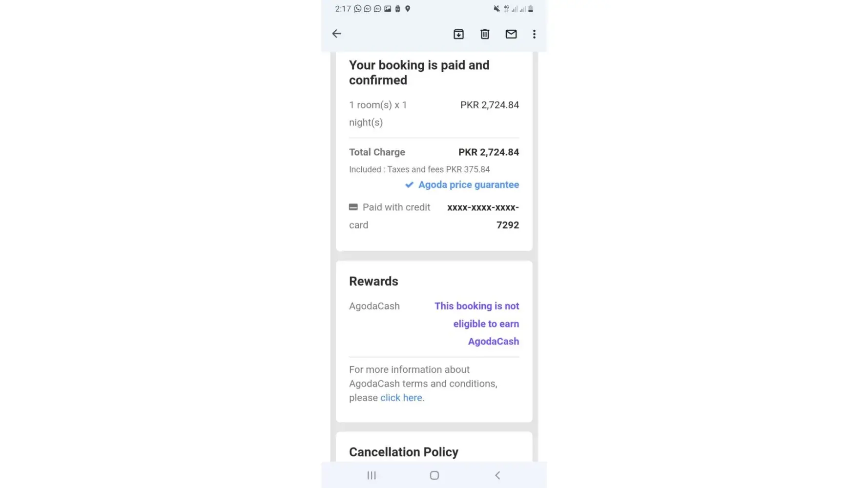Tap the back arrow in email toolbar
The height and width of the screenshot is (488, 868).
(x=336, y=34)
